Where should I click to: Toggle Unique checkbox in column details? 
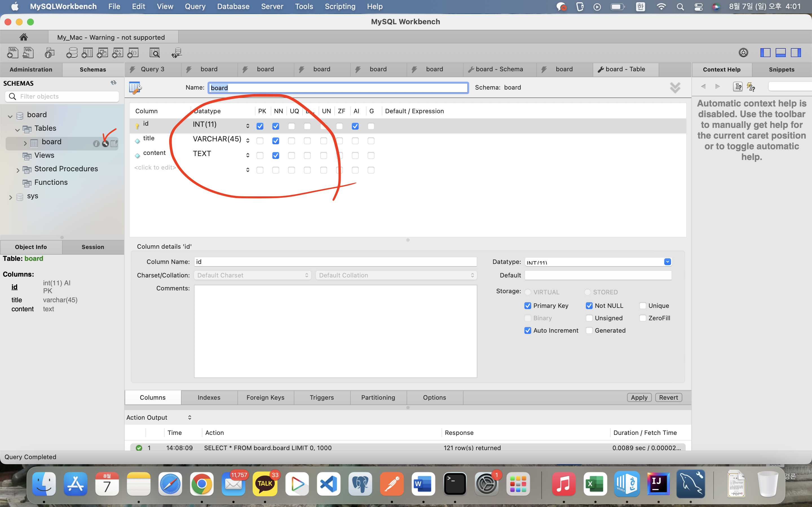point(643,306)
